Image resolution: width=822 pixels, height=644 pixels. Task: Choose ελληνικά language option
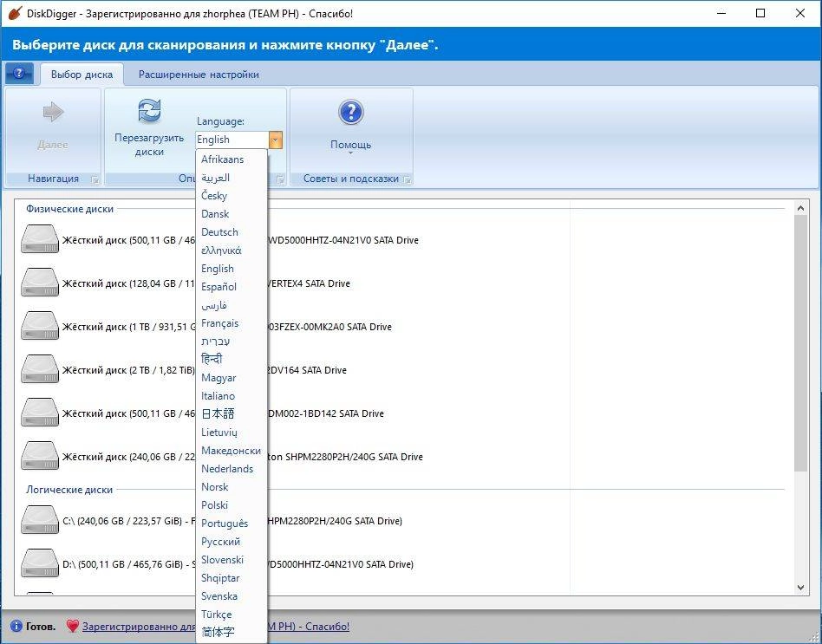coord(232,250)
